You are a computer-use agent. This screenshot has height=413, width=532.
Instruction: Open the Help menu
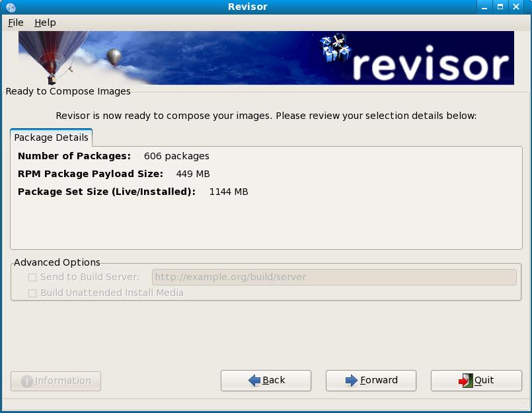click(45, 22)
